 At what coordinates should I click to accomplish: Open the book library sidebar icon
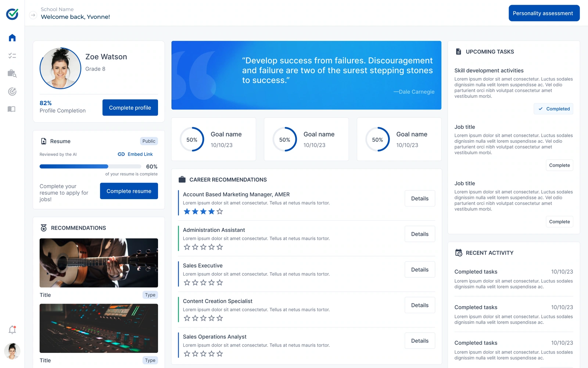[x=12, y=109]
